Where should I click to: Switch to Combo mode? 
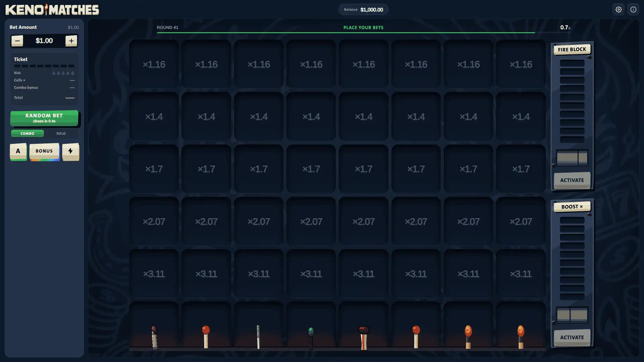(28, 133)
